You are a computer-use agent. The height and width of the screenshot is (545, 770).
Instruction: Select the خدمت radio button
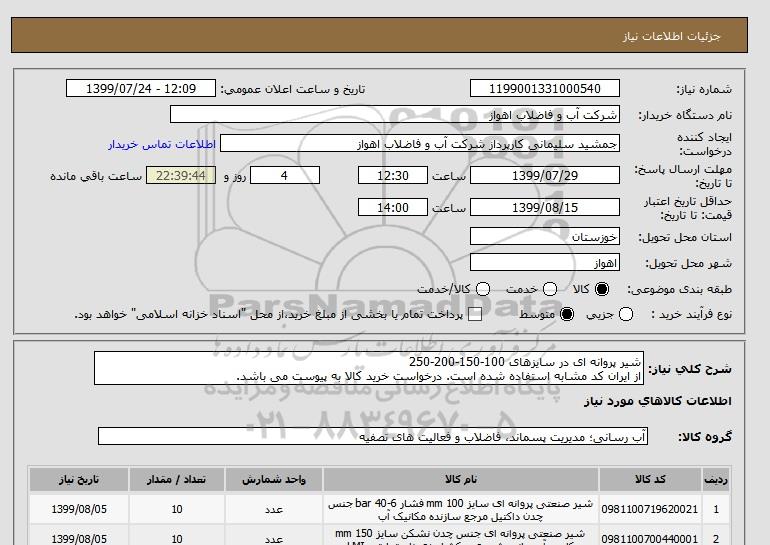point(550,289)
